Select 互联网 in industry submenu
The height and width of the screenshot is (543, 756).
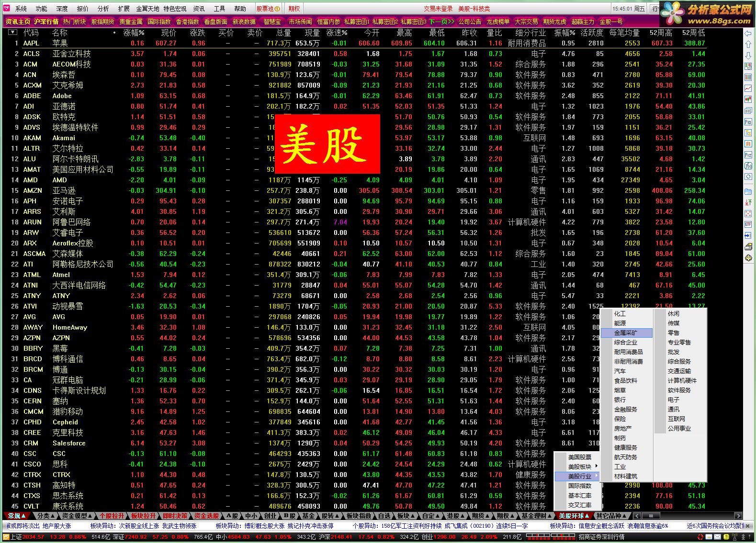[x=677, y=419]
